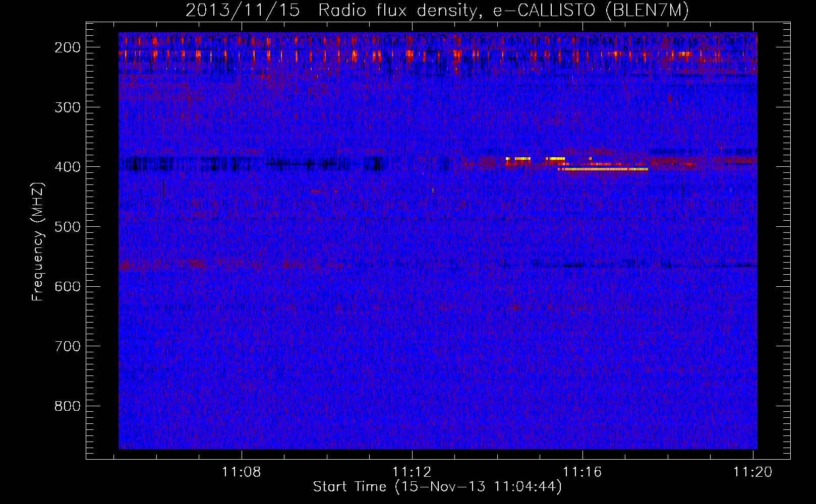Click the 600 frequency tick label
Viewport: 816px width, 504px height.
[x=68, y=286]
